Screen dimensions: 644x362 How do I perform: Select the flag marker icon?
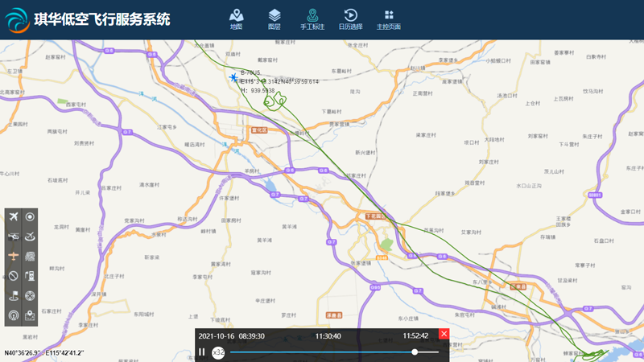[x=13, y=295]
